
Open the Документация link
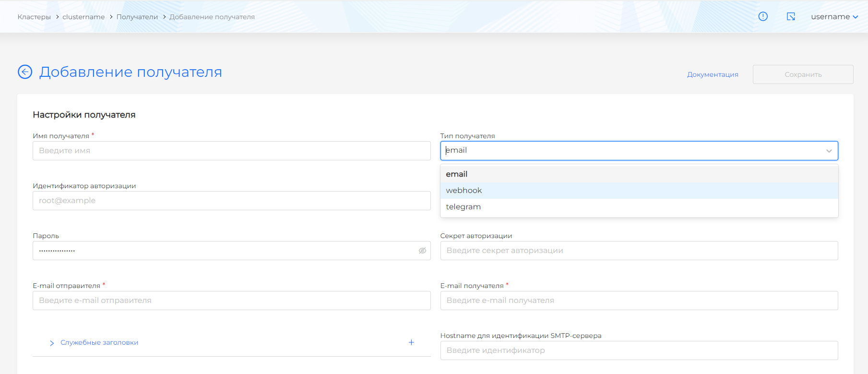713,74
